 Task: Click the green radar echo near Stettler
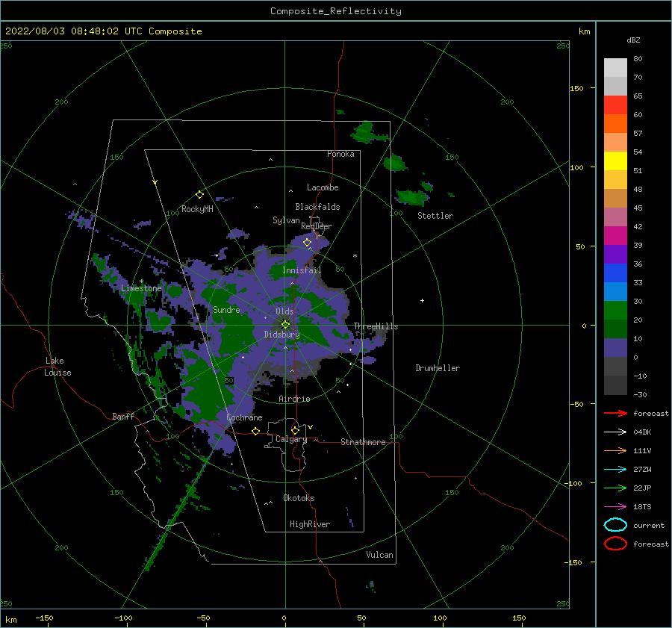[x=411, y=197]
